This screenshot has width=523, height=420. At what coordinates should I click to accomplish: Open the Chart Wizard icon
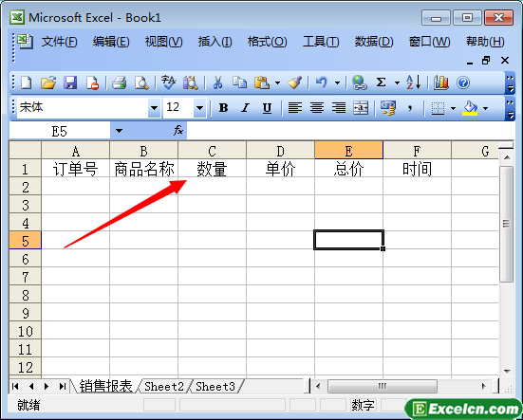441,82
